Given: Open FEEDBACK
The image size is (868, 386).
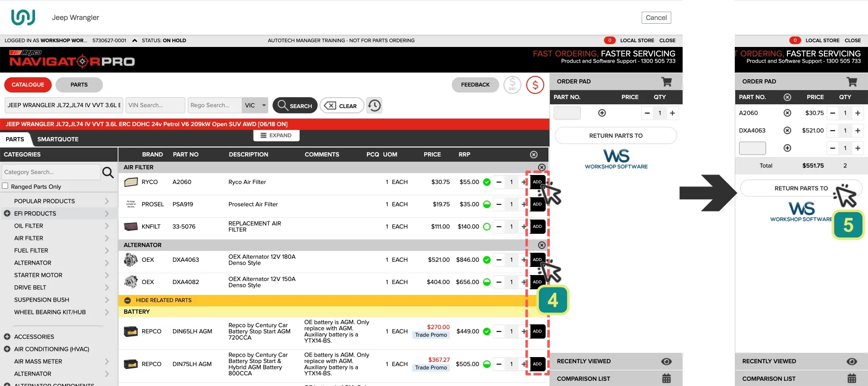Looking at the screenshot, I should tap(475, 85).
